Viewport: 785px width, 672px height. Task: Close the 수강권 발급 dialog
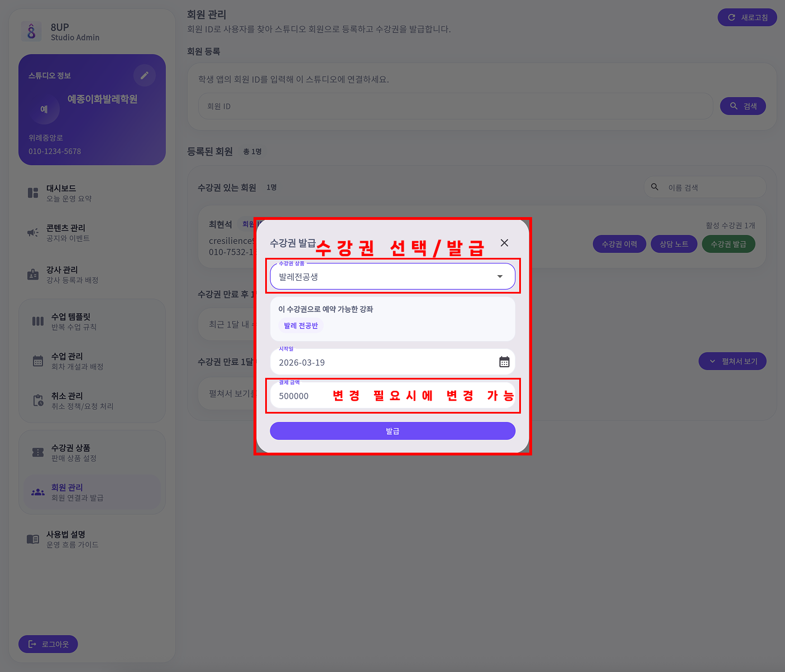504,243
